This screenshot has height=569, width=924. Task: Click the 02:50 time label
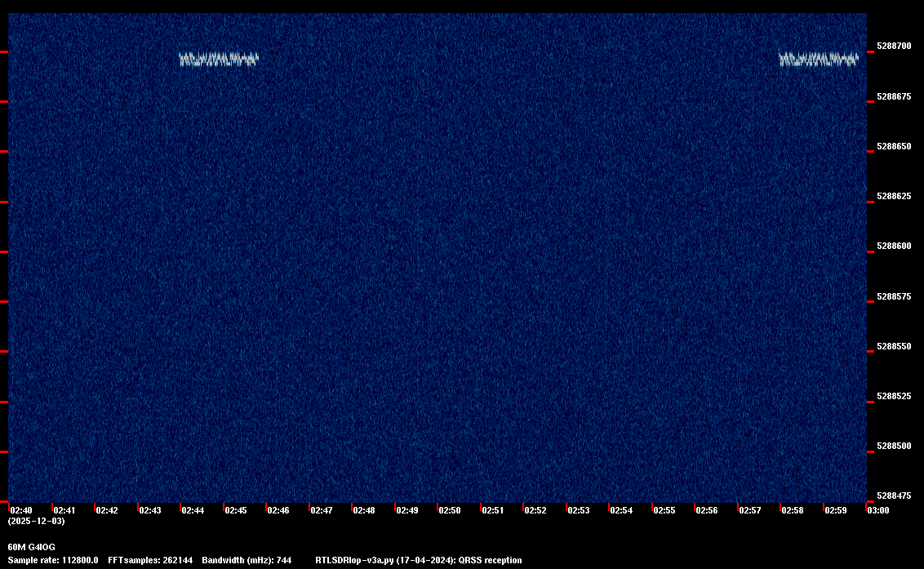(x=450, y=510)
